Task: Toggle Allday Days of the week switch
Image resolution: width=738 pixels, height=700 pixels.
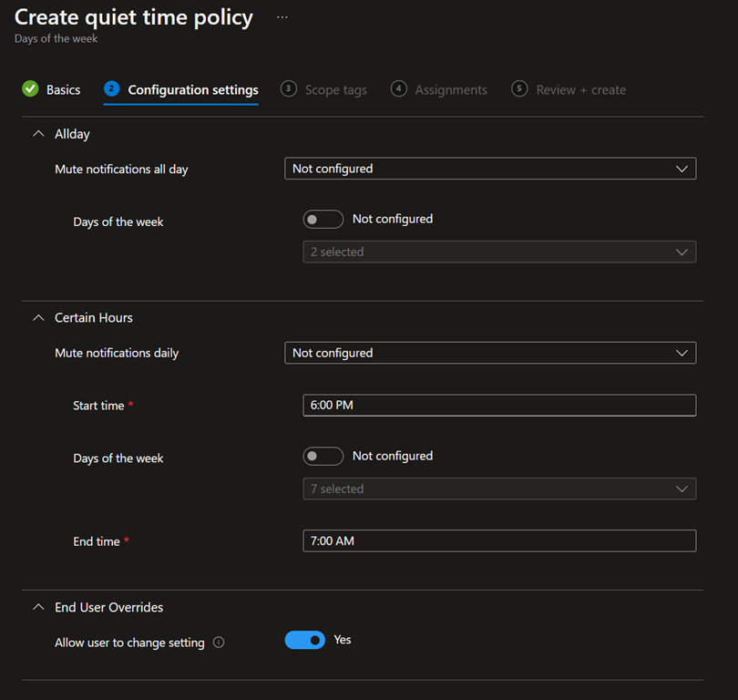Action: [x=323, y=220]
